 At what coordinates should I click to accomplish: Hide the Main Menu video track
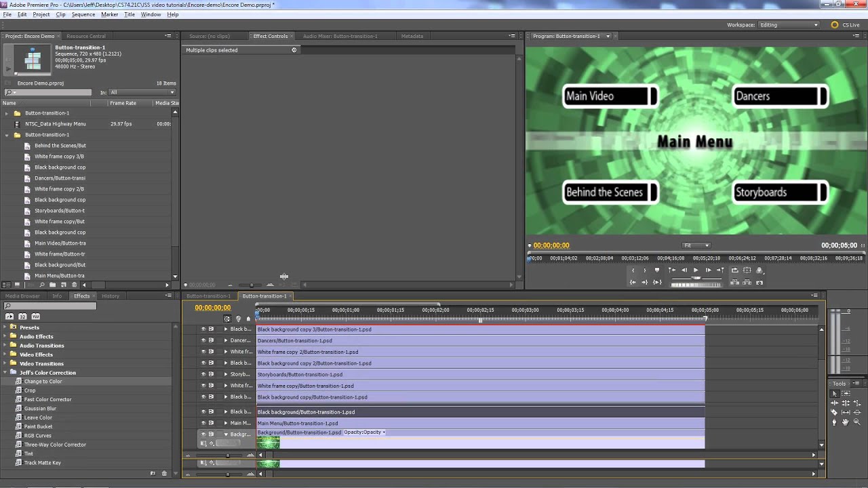coord(203,423)
